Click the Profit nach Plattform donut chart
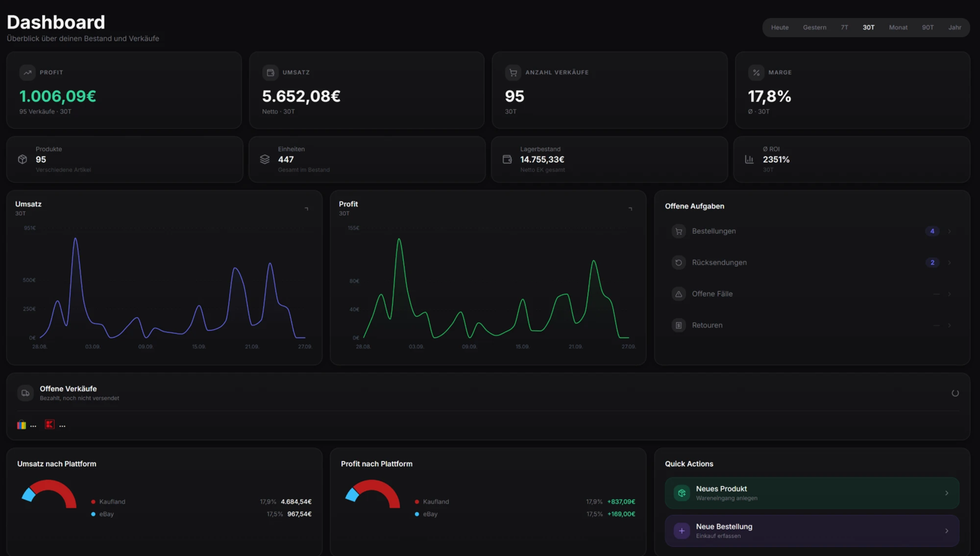Screen dimensions: 980x556 pos(373,494)
